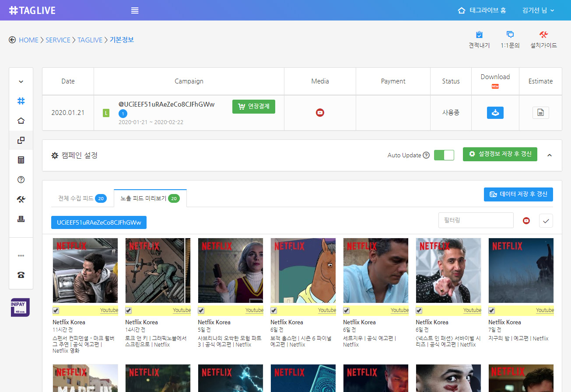Select the home icon in sidebar
571x392 pixels.
(x=21, y=121)
